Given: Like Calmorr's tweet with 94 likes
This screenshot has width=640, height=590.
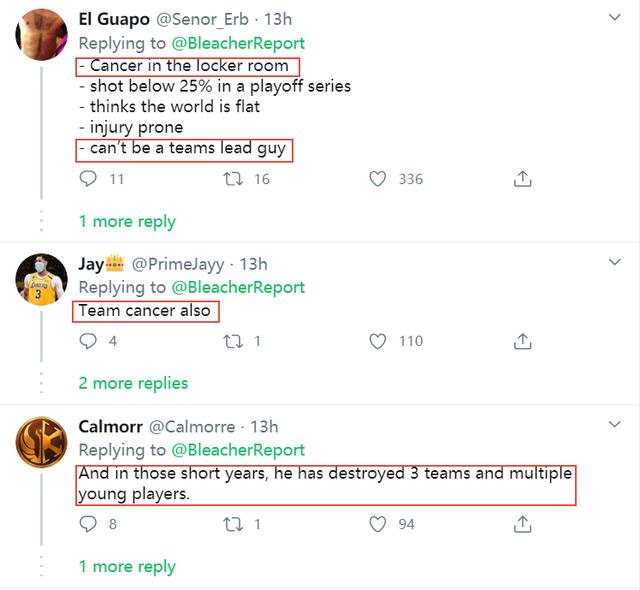Looking at the screenshot, I should point(377,524).
